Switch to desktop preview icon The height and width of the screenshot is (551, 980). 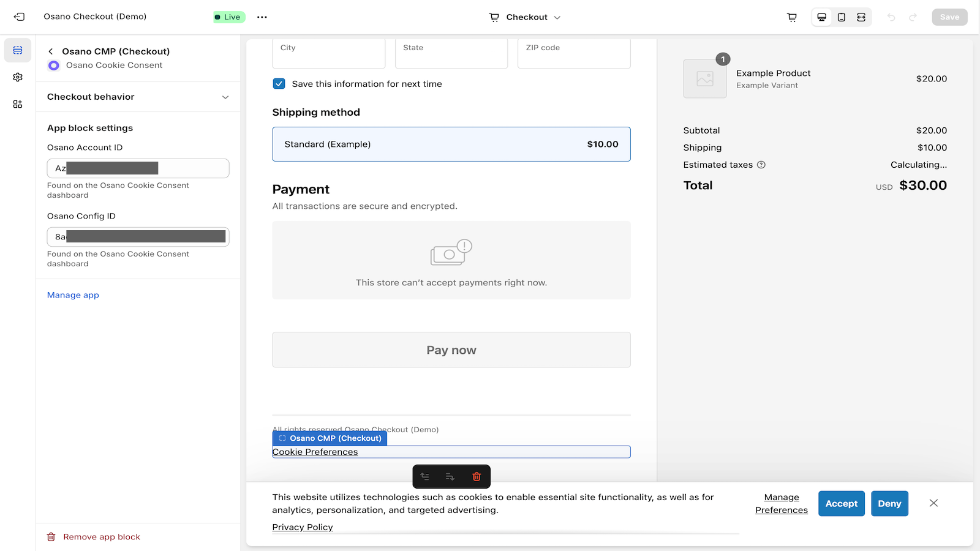point(822,17)
